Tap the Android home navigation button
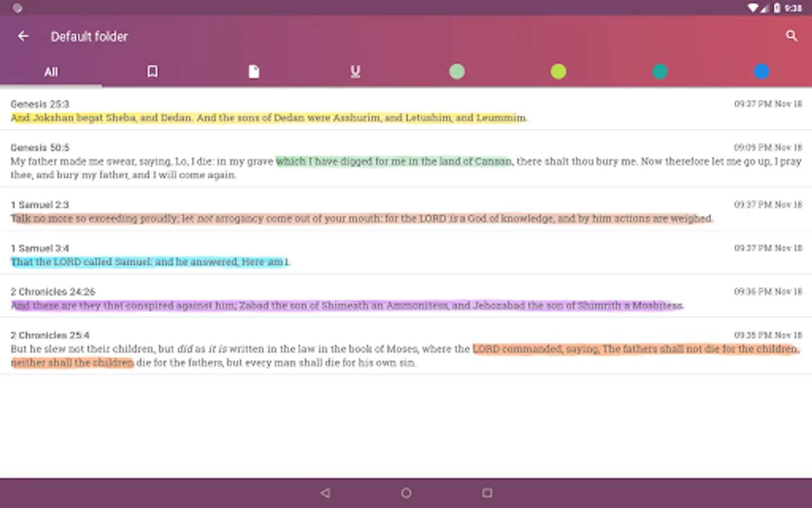Screen dimensions: 812x508 coord(406,493)
